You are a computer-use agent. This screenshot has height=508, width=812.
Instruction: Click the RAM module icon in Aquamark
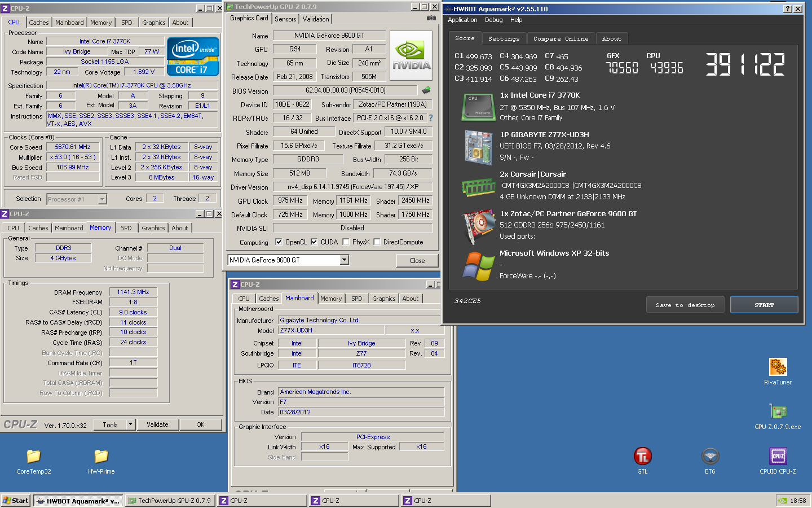(x=478, y=187)
